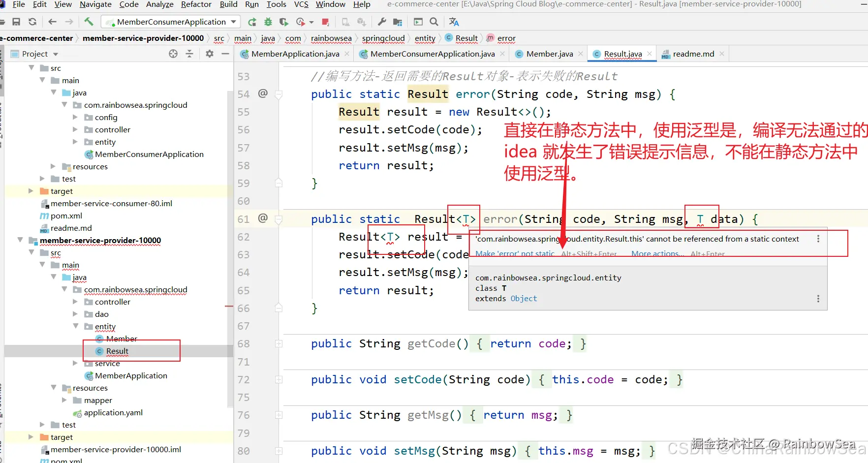Select Result class in the project tree

click(x=117, y=351)
